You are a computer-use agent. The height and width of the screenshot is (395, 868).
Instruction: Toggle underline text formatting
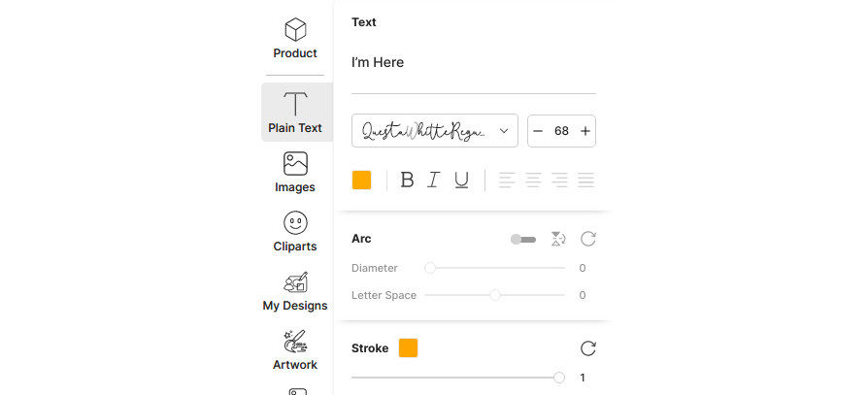pos(462,180)
